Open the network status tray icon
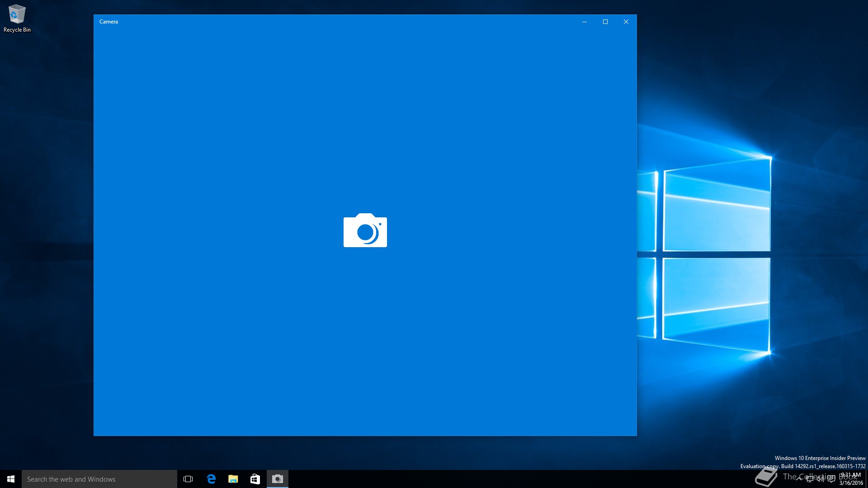The height and width of the screenshot is (488, 868). [x=810, y=479]
